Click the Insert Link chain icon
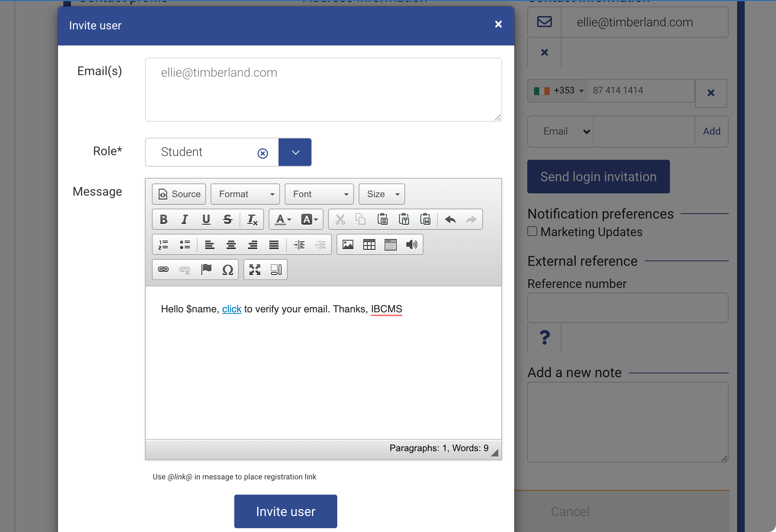 [163, 270]
